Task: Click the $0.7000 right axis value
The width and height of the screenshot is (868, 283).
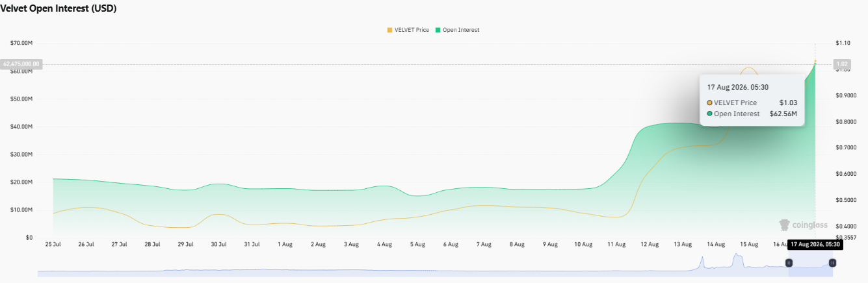Action: pyautogui.click(x=846, y=147)
